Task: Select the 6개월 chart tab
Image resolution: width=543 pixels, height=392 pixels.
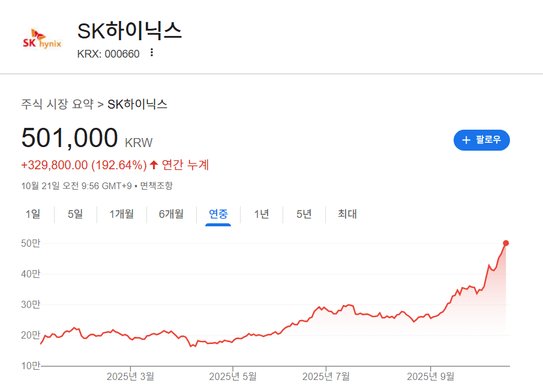Action: [171, 214]
